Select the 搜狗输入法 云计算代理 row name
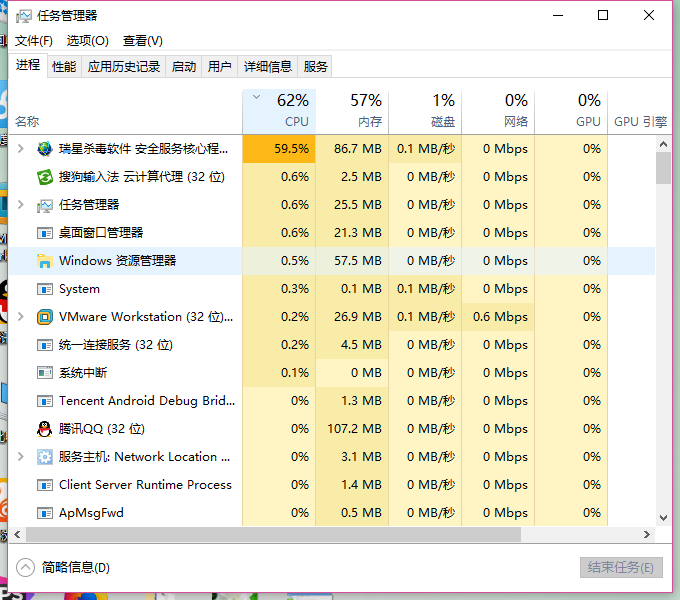 142,177
